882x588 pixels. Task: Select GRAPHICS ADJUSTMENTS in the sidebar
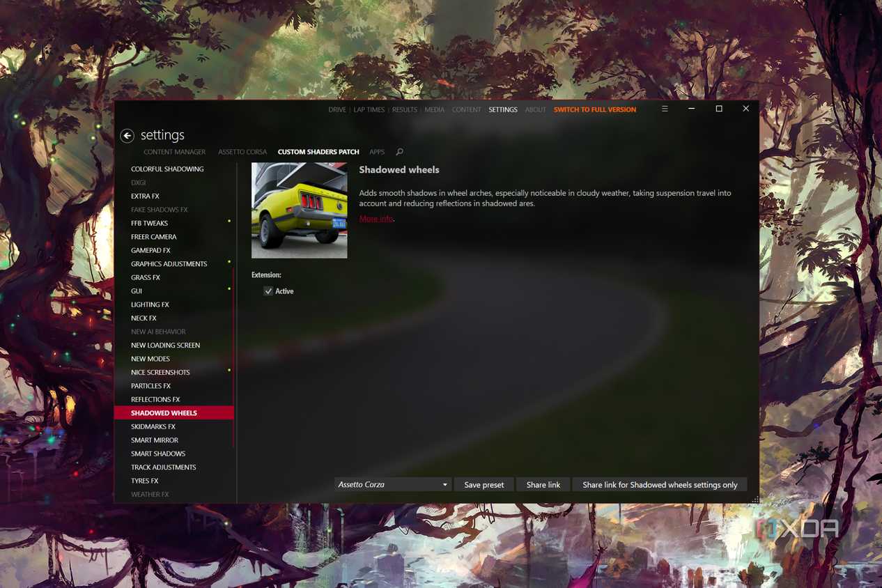point(169,263)
